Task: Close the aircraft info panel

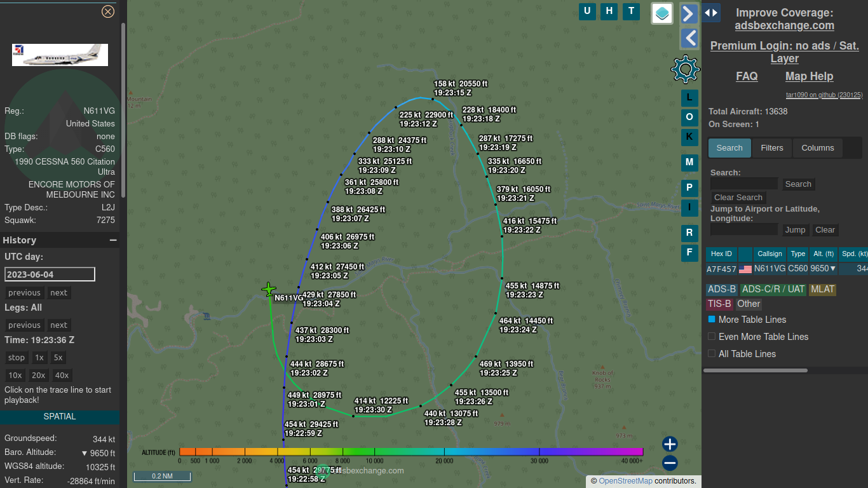Action: (x=108, y=11)
